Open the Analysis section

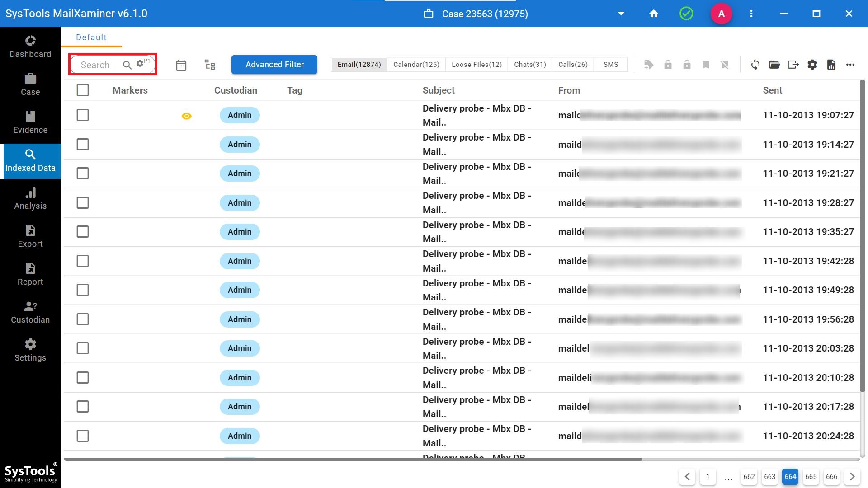point(30,199)
